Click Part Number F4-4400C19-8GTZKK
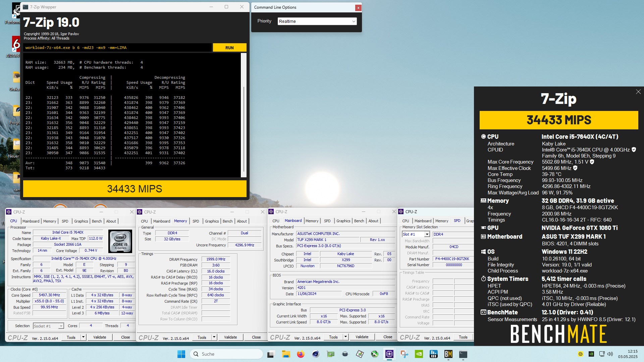The width and height of the screenshot is (644, 362). 452,259
